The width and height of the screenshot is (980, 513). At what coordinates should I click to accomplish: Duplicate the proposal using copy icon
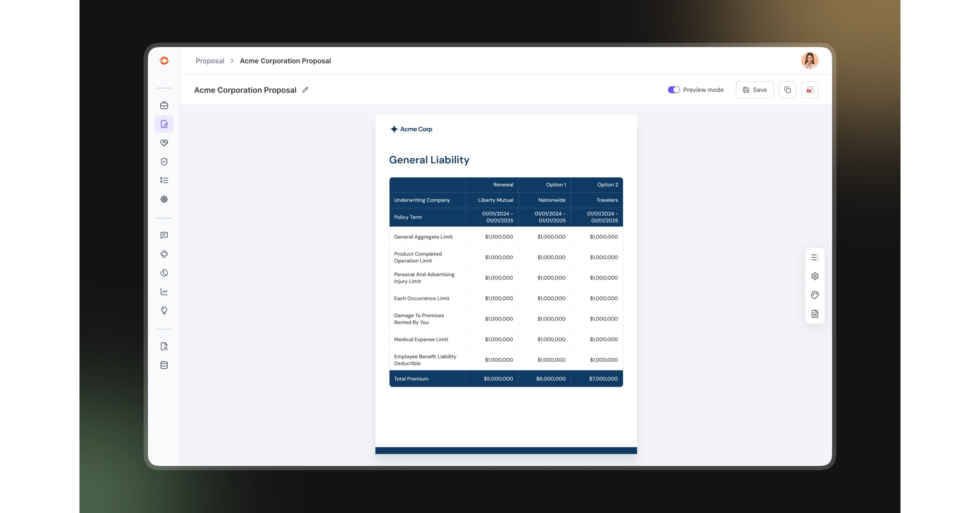pyautogui.click(x=788, y=89)
